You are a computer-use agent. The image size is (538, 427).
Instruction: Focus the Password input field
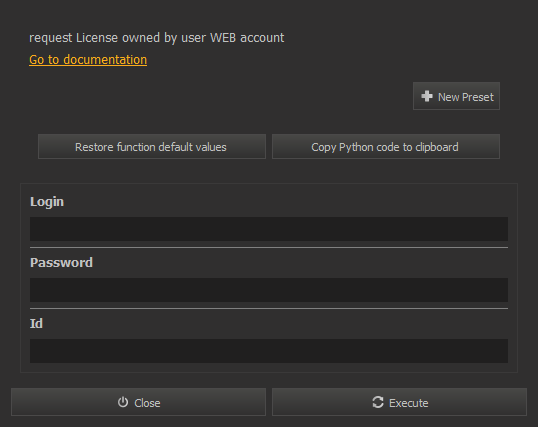coord(269,290)
